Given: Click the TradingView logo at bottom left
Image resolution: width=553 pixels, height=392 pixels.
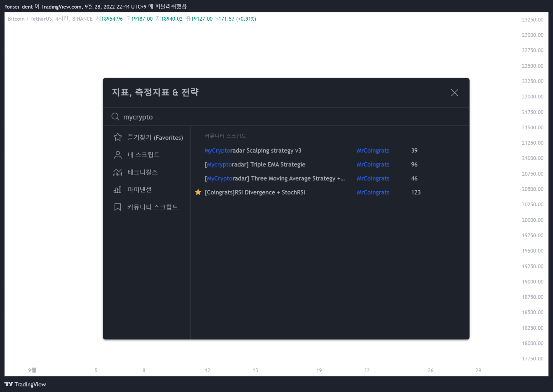Looking at the screenshot, I should click(25, 384).
